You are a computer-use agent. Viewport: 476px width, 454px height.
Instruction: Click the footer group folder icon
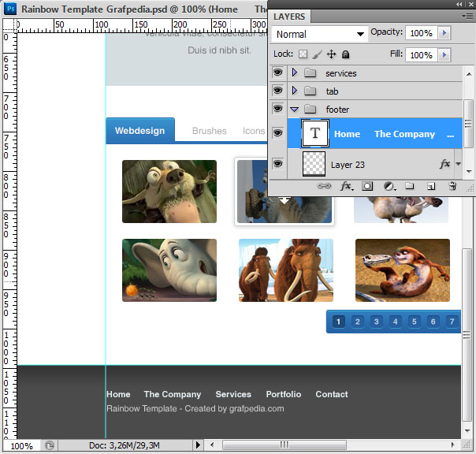point(311,109)
